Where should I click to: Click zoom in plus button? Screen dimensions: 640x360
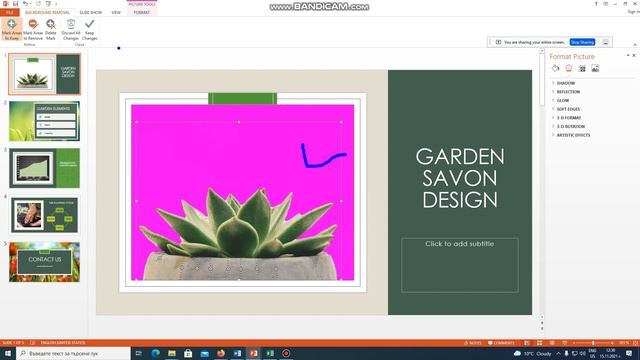[x=613, y=343]
